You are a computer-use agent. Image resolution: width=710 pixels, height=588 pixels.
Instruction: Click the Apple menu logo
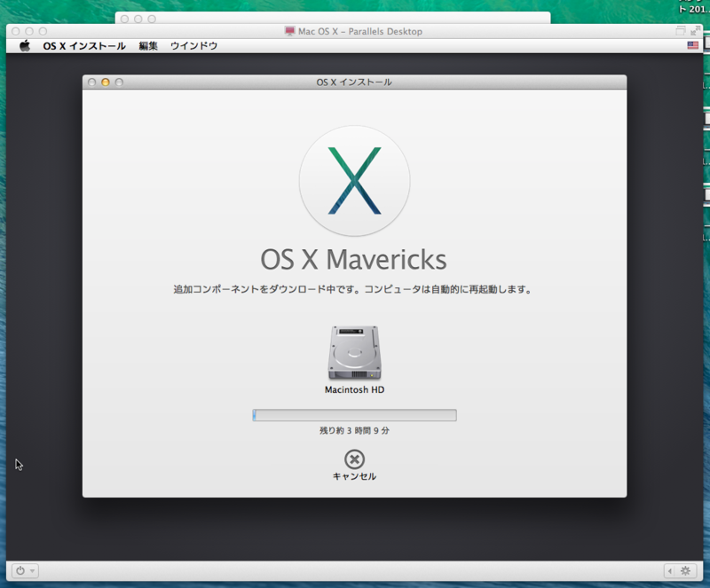[x=23, y=45]
